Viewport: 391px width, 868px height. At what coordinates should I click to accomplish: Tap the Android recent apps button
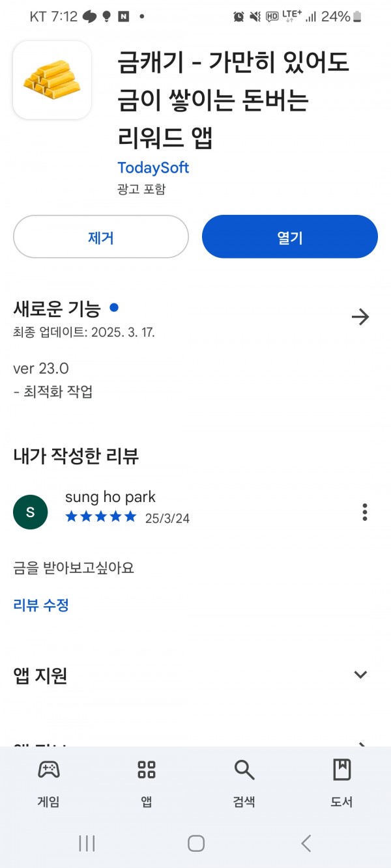[87, 843]
